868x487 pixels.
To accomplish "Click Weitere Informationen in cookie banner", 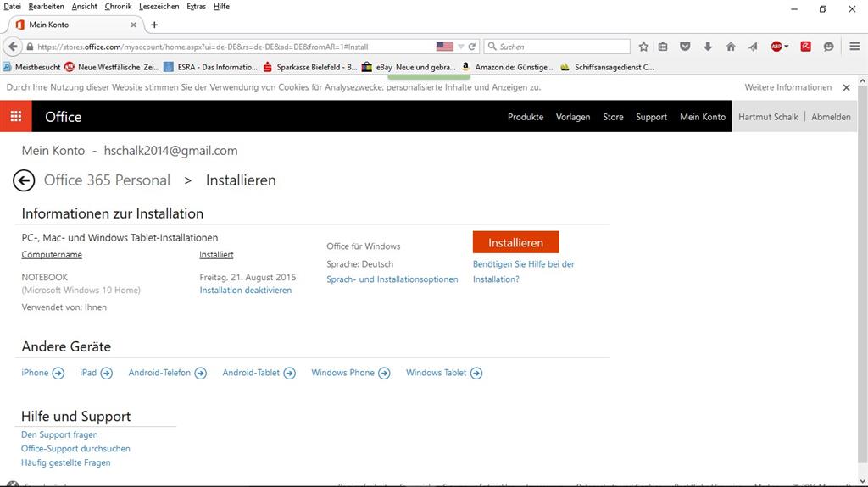I will 787,87.
